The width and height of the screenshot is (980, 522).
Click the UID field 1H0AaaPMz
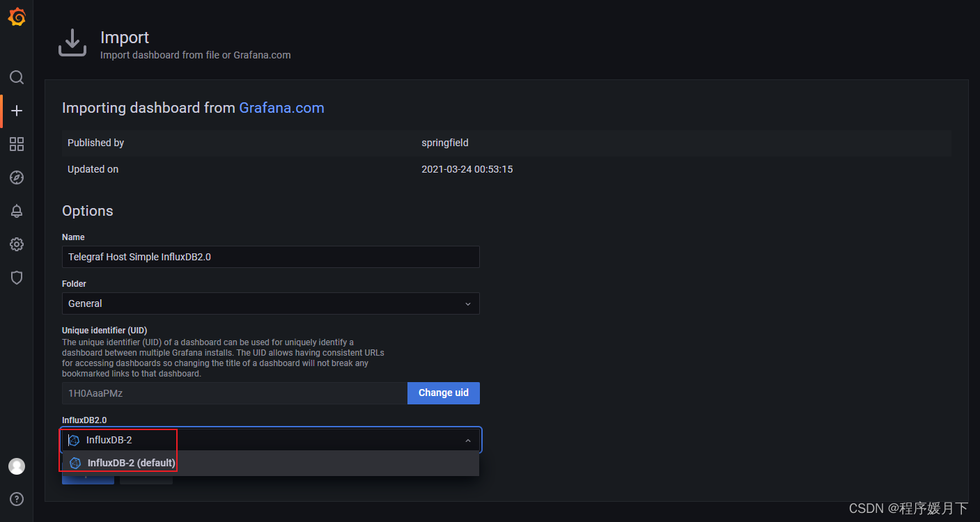[235, 393]
